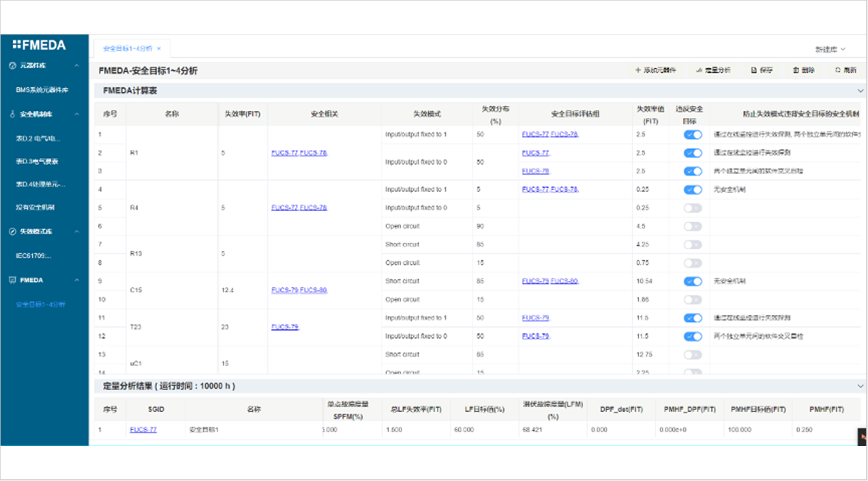Open the 新建库 dropdown at top right
This screenshot has height=481, width=868.
click(830, 50)
